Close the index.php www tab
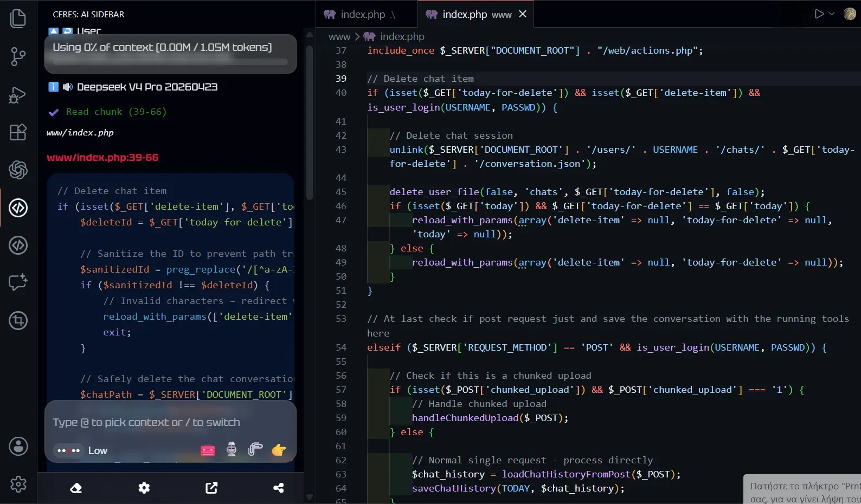The width and height of the screenshot is (861, 504). click(x=523, y=14)
